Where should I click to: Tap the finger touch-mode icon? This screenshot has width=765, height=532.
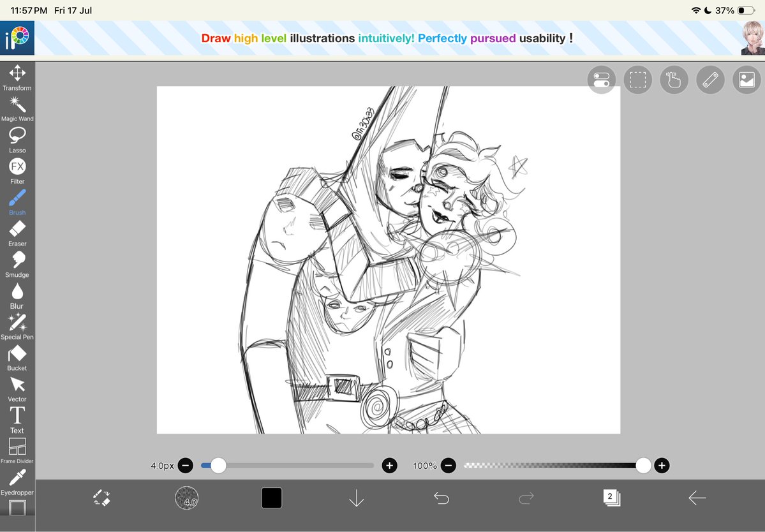coord(674,80)
